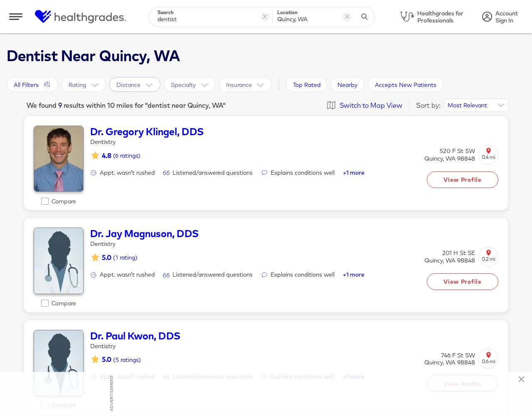Click Dr. Jay Magnuson's placeholder photo

coord(59,261)
